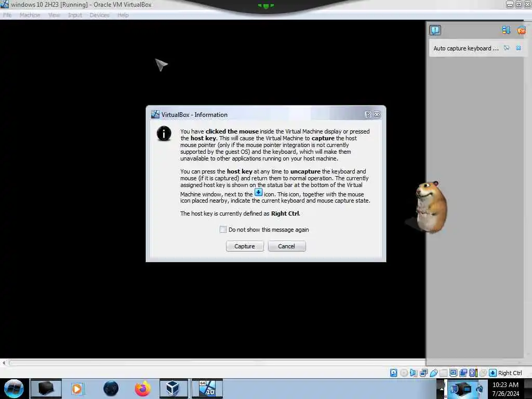532x399 pixels.
Task: Toggle the notification center icon
Action: tap(435, 30)
